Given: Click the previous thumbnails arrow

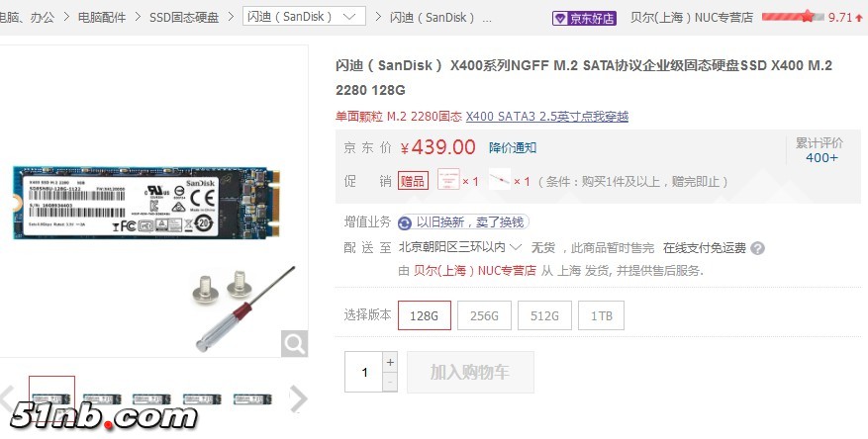Looking at the screenshot, I should (7, 398).
